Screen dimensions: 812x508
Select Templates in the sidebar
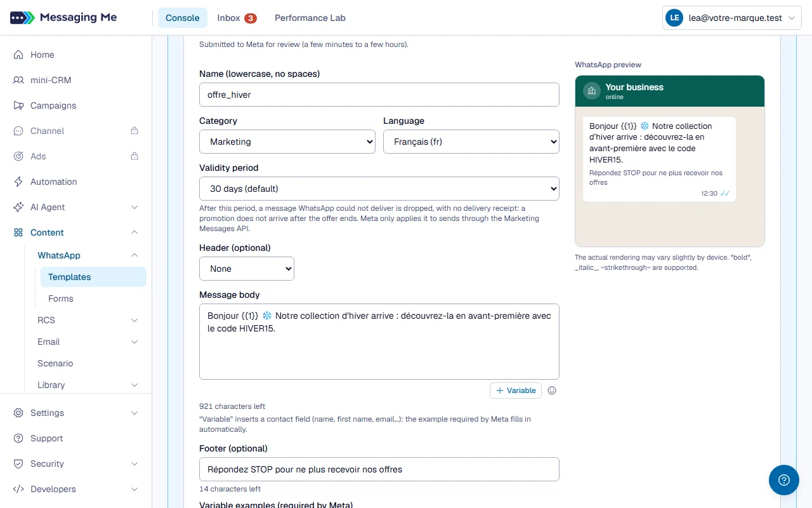click(93, 277)
